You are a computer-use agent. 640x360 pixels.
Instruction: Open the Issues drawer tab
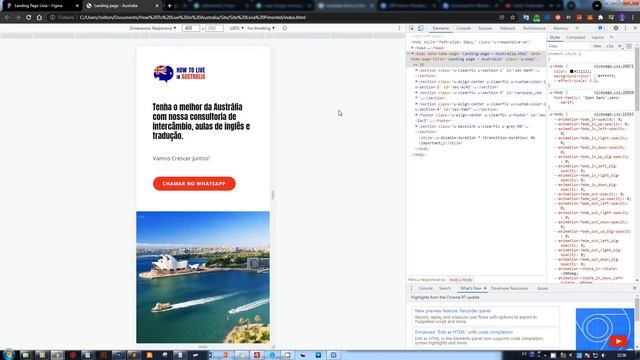(x=542, y=288)
